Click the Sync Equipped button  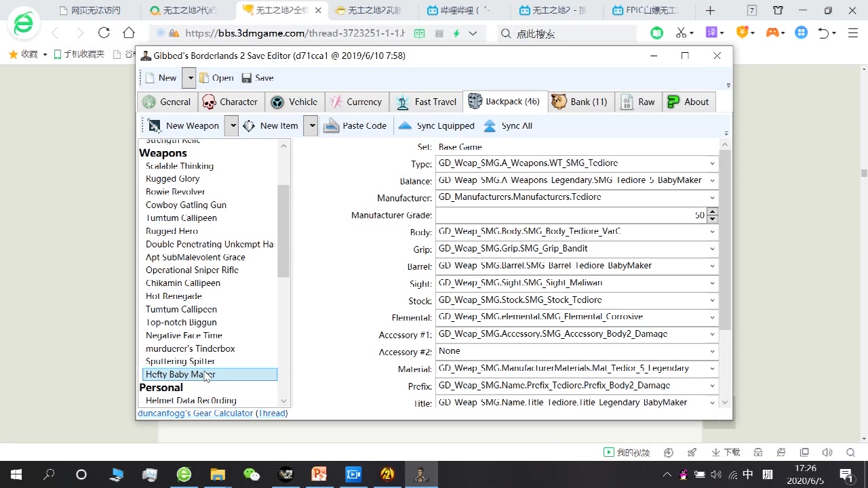click(x=436, y=125)
